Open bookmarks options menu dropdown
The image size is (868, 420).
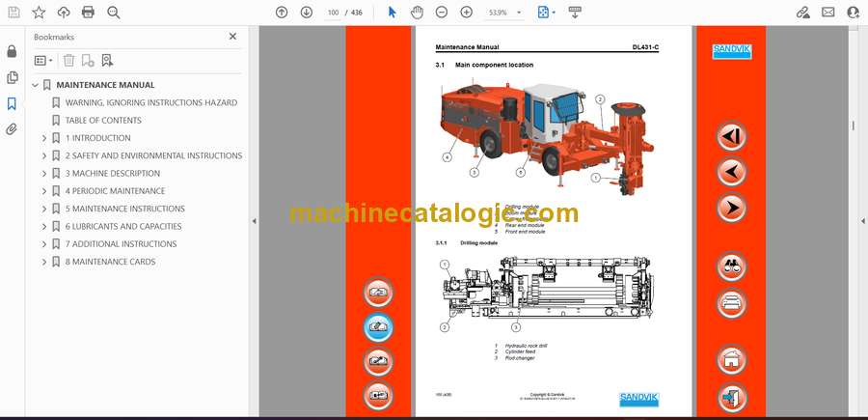(x=43, y=61)
